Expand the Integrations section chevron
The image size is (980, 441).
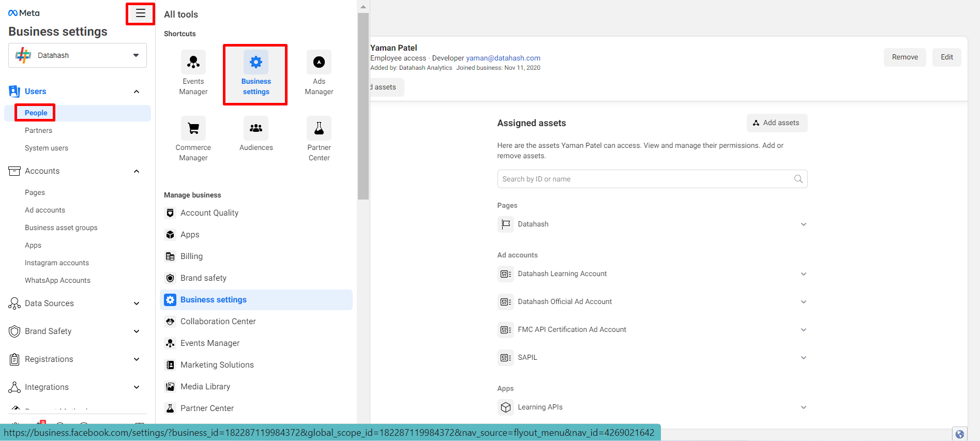coord(137,387)
